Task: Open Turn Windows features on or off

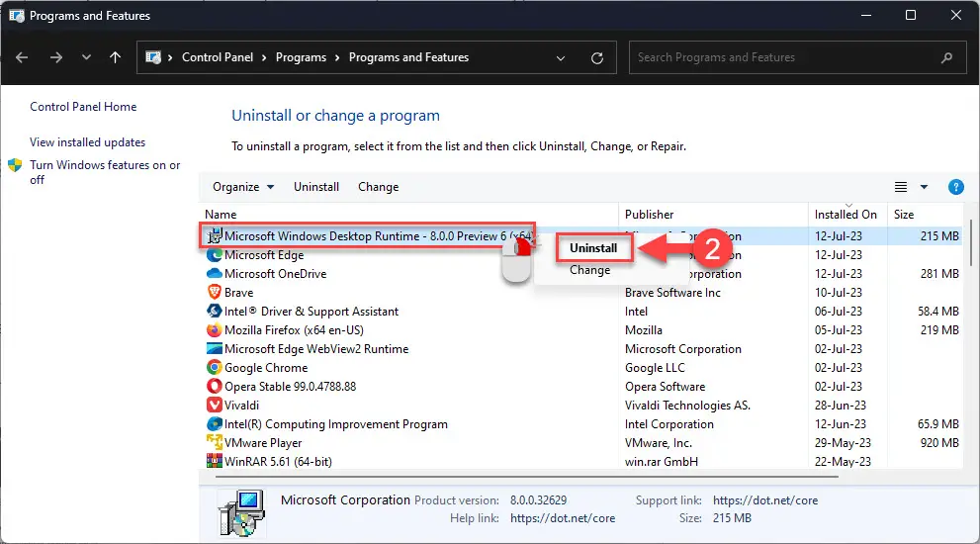Action: pyautogui.click(x=105, y=172)
